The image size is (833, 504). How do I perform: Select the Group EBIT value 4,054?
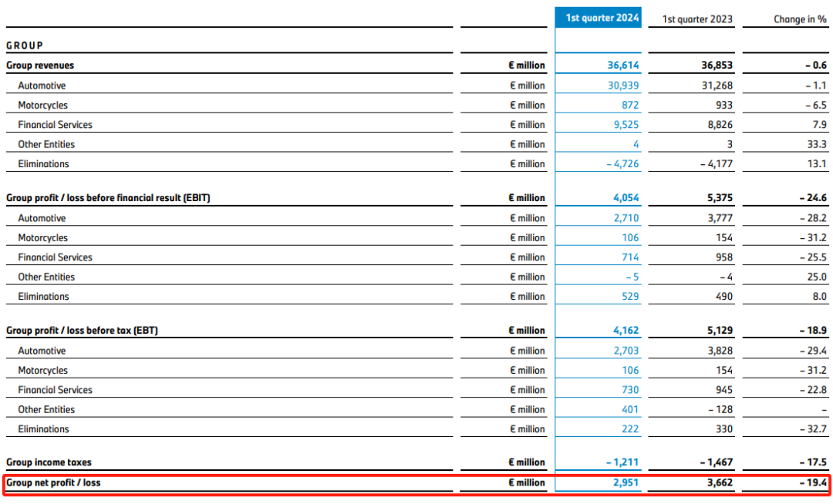pos(626,198)
